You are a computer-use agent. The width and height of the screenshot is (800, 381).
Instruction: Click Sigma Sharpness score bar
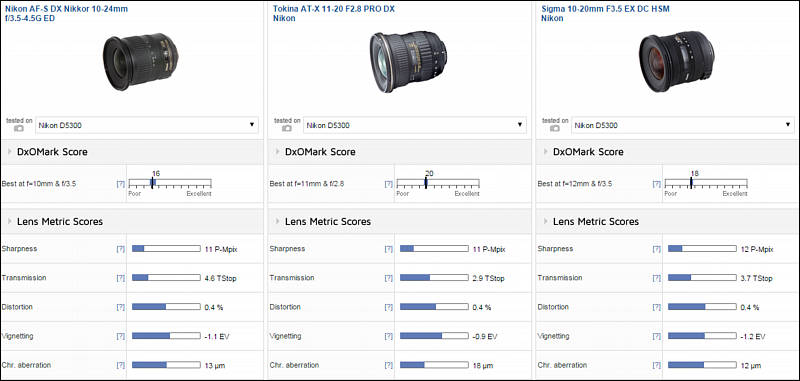702,249
